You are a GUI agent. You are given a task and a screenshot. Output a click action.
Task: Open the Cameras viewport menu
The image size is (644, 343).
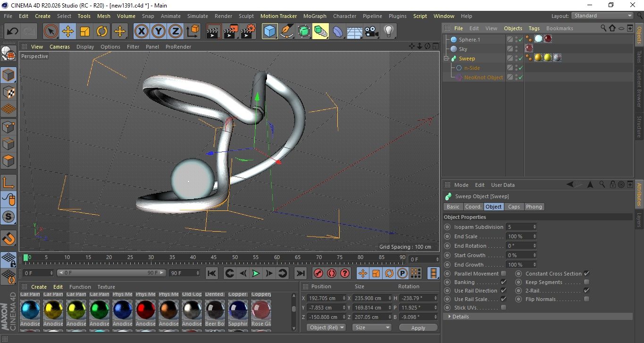[x=59, y=47]
